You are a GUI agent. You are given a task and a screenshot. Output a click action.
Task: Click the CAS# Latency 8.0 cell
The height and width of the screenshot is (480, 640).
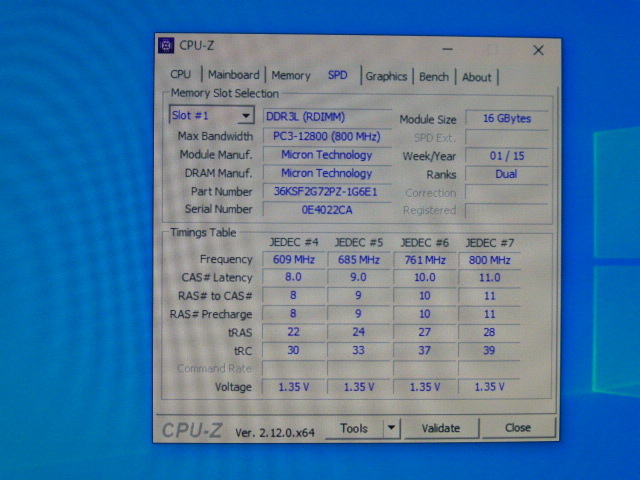coord(293,277)
